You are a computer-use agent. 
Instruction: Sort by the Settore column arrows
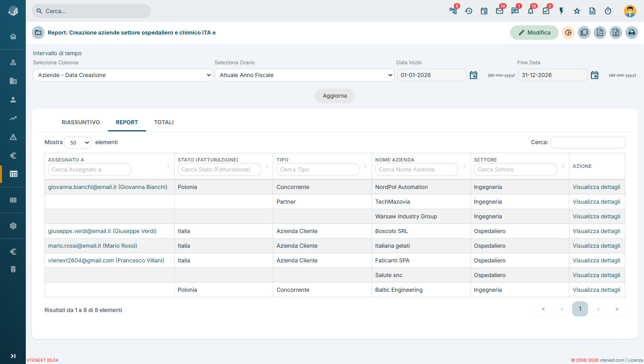[x=563, y=166]
